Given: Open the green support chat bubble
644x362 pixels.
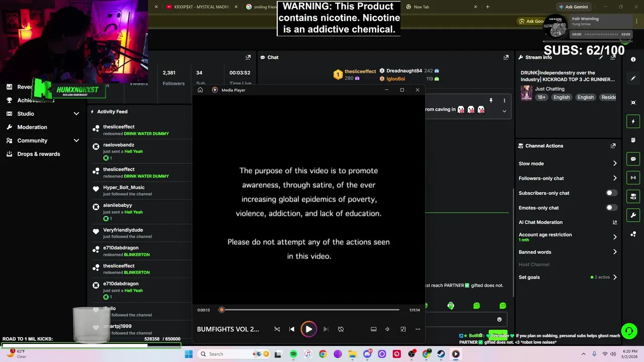Looking at the screenshot, I should (x=629, y=331).
